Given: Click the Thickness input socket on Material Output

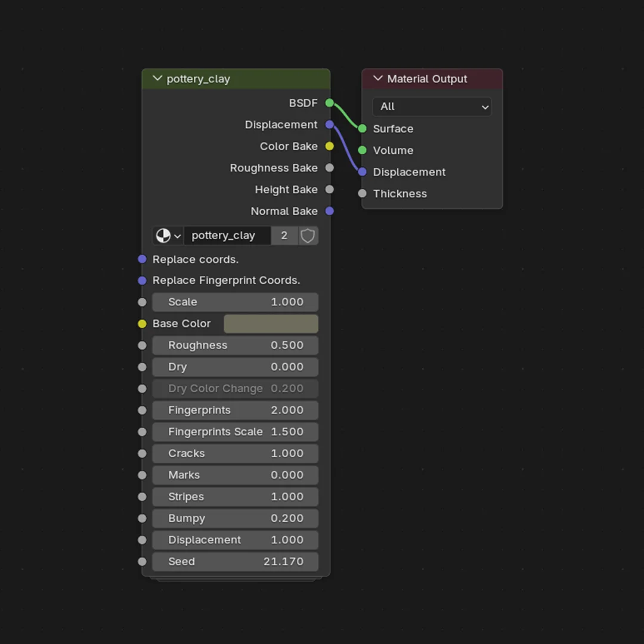Looking at the screenshot, I should click(362, 193).
